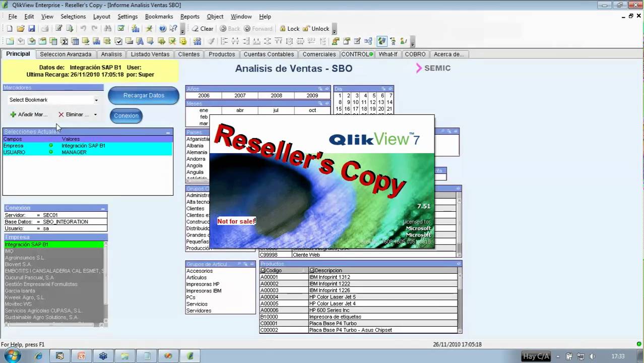
Task: Click search icon on Grupos de Articul header
Action: pyautogui.click(x=239, y=264)
